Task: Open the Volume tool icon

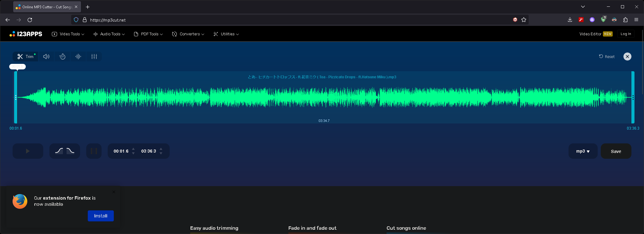Action: 46,57
